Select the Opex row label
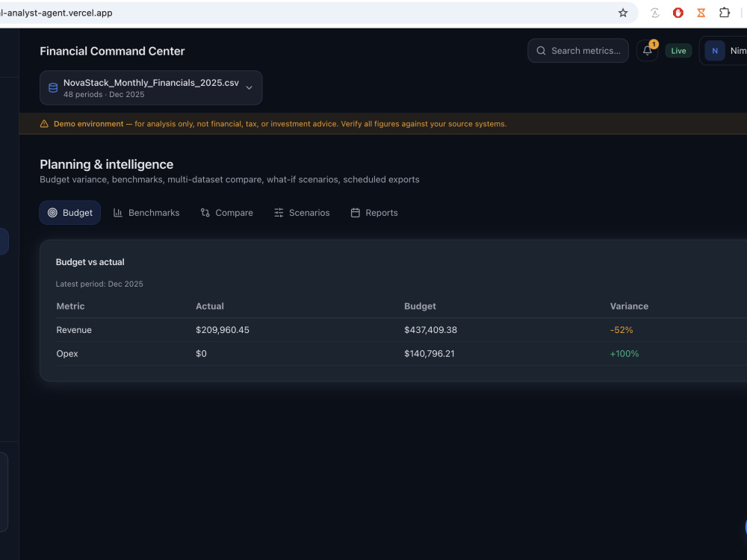The height and width of the screenshot is (560, 747). pos(67,354)
